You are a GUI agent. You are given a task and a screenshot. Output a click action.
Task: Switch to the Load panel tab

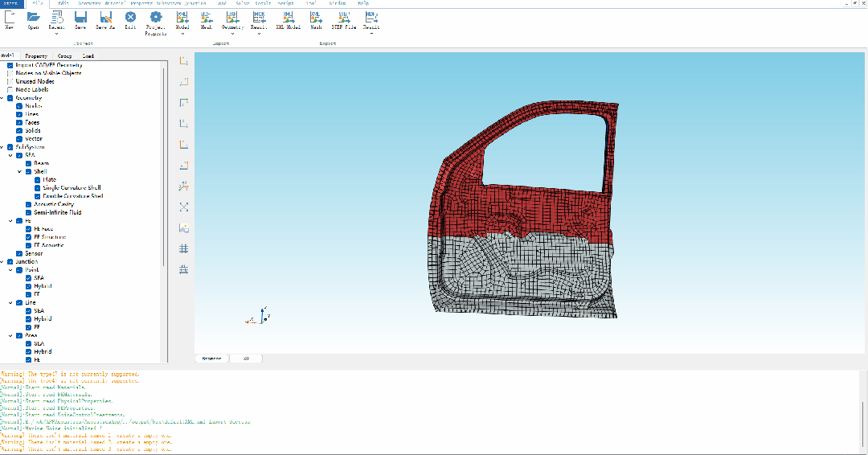(x=88, y=56)
